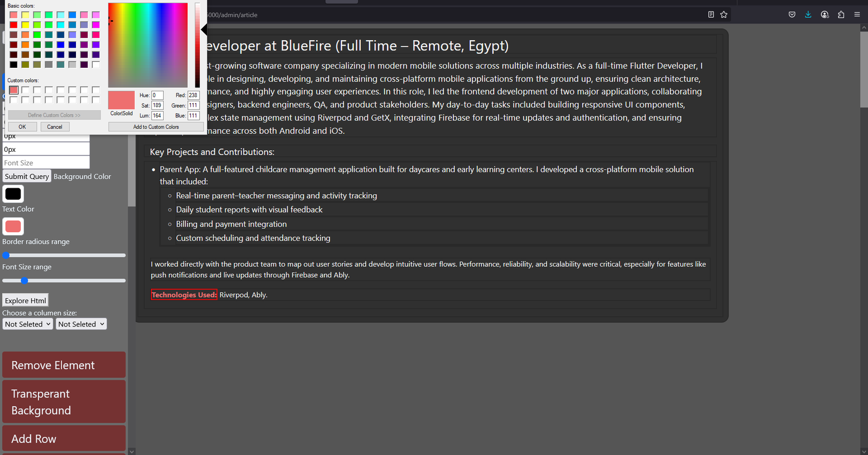The height and width of the screenshot is (455, 868).
Task: Open the Firefox account icon
Action: 825,15
